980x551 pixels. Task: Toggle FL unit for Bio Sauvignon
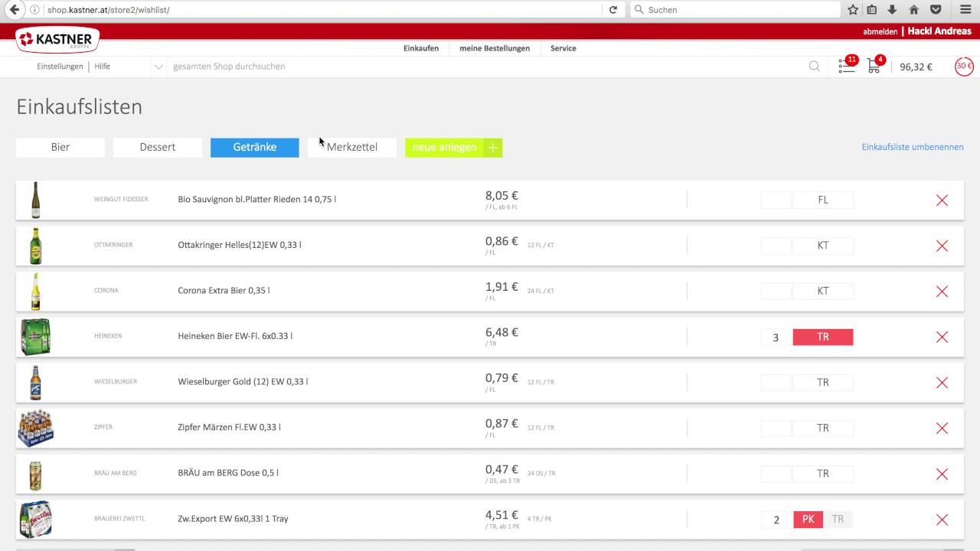[x=823, y=200]
